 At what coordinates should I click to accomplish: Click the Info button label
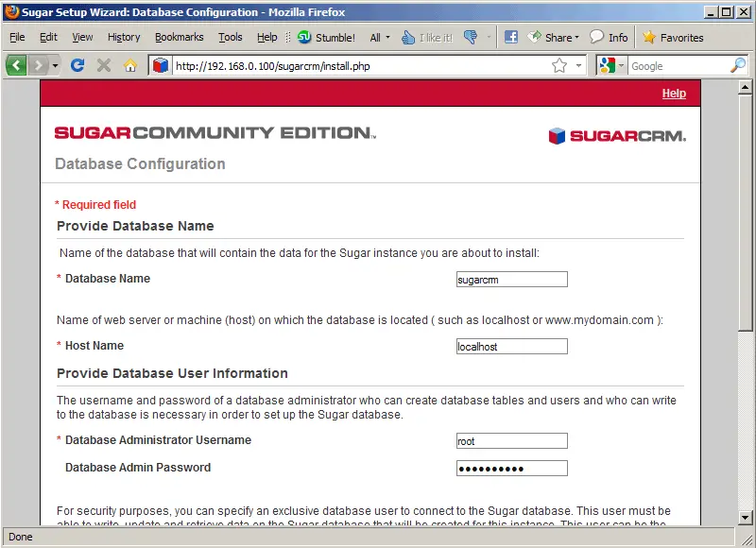coord(618,38)
